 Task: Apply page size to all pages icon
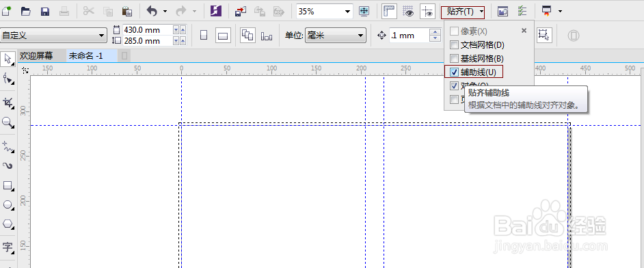click(x=247, y=36)
